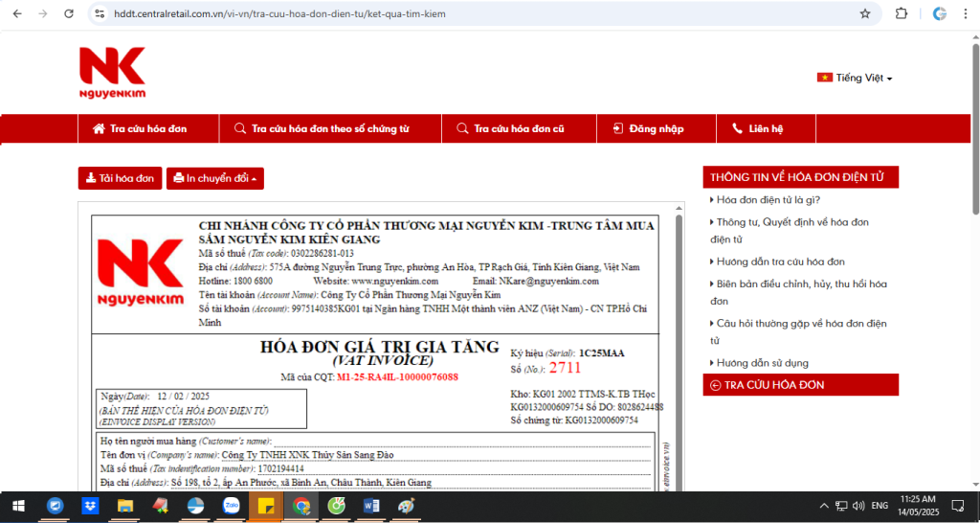Open the browser extensions puzzle icon
This screenshot has height=523, width=980.
[x=902, y=13]
